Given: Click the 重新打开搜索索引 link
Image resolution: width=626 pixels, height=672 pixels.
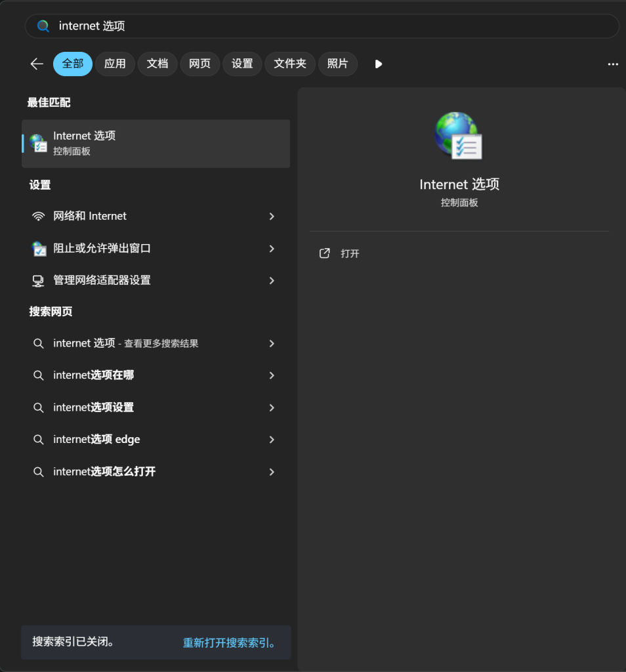Looking at the screenshot, I should coord(228,643).
